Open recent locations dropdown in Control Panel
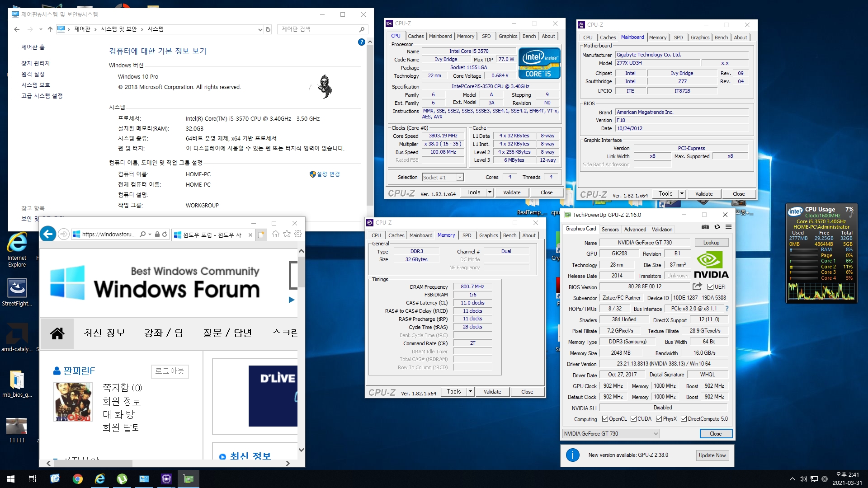Viewport: 868px width, 488px height. click(41, 29)
